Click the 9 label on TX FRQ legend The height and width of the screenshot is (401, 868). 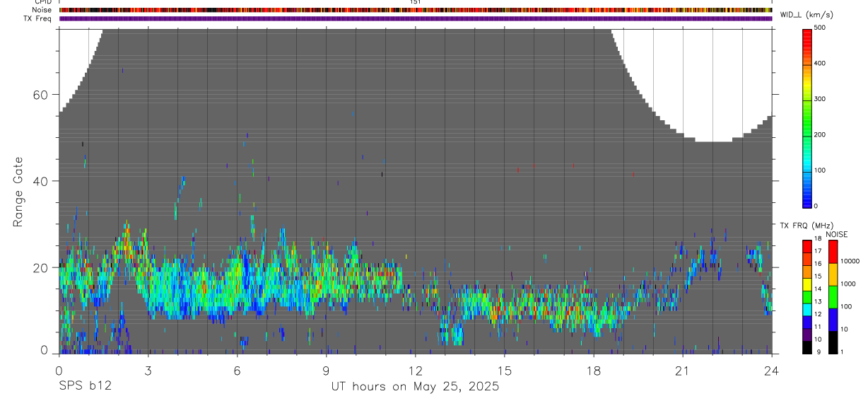817,351
